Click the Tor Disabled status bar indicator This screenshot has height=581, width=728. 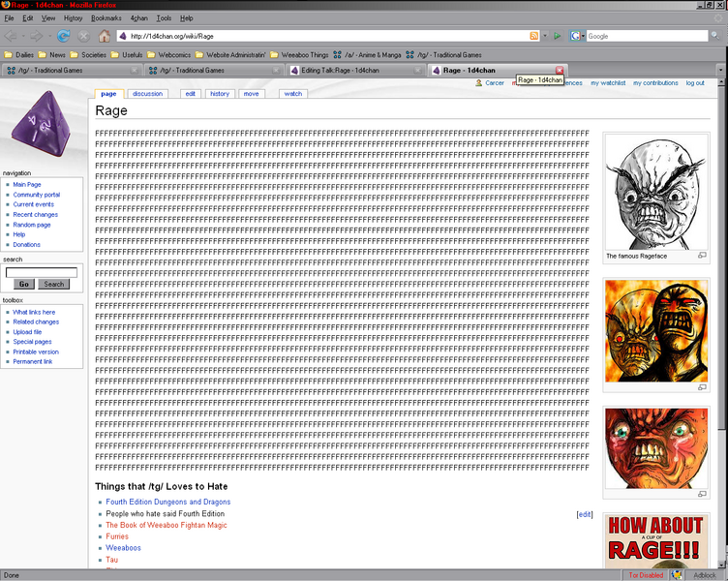point(646,575)
